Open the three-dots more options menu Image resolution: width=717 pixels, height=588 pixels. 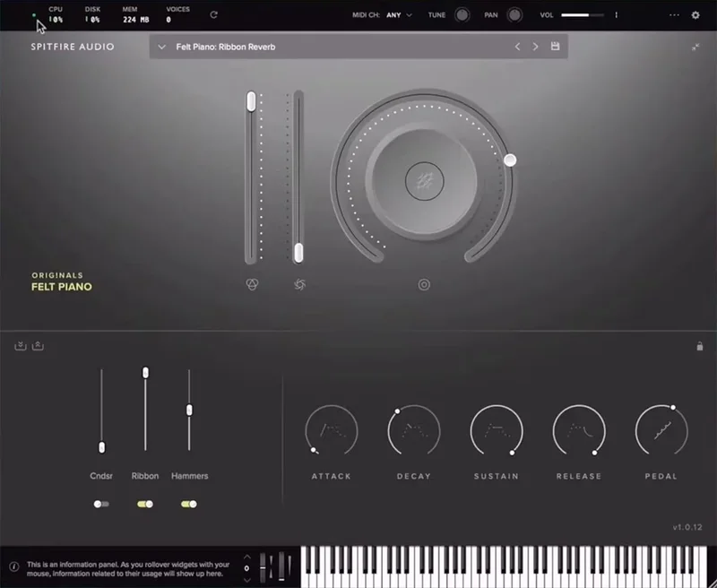(674, 15)
